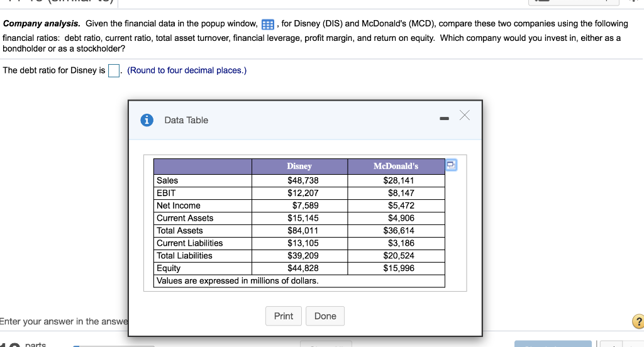644x347 pixels.
Task: Select Disney net income $7,589
Action: coord(306,206)
